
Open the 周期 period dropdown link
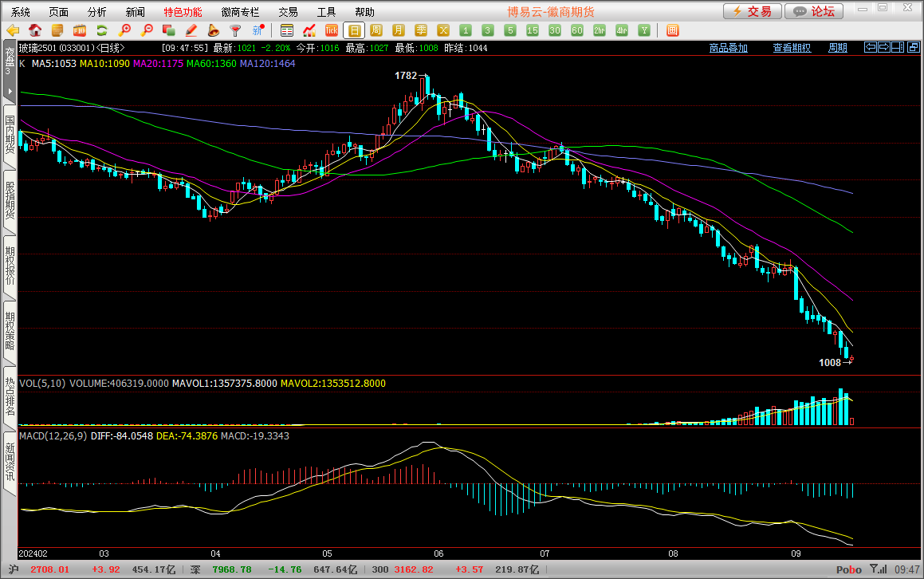pyautogui.click(x=837, y=48)
